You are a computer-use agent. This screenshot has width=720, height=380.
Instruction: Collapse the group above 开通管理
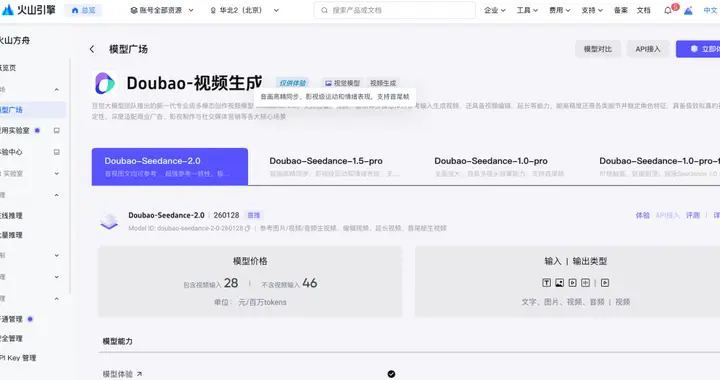[x=56, y=299]
